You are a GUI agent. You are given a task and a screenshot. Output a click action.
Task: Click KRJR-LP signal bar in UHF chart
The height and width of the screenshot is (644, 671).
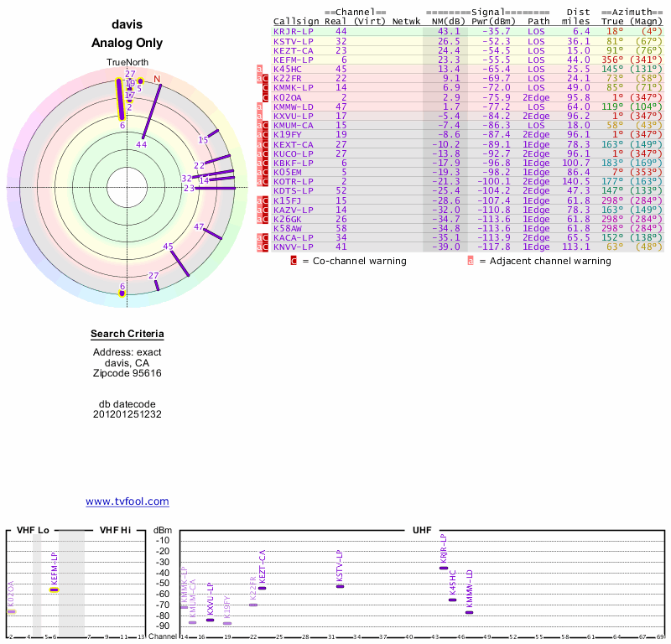click(444, 568)
